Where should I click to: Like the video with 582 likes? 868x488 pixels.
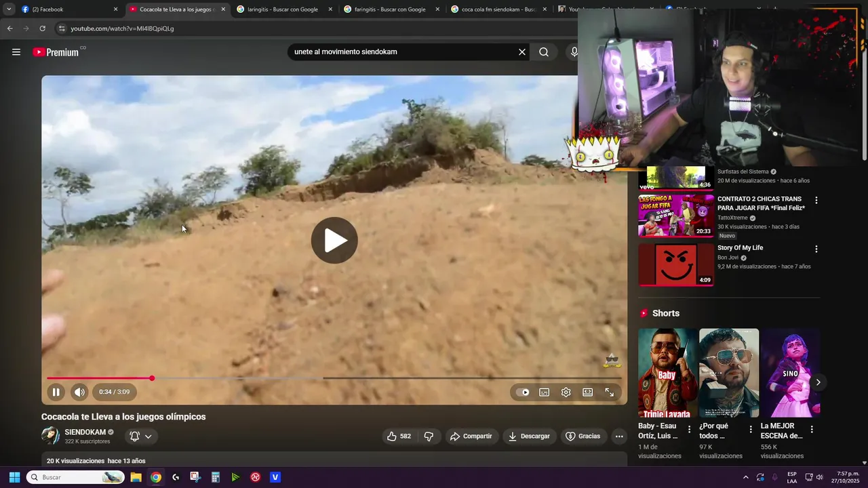pos(399,436)
